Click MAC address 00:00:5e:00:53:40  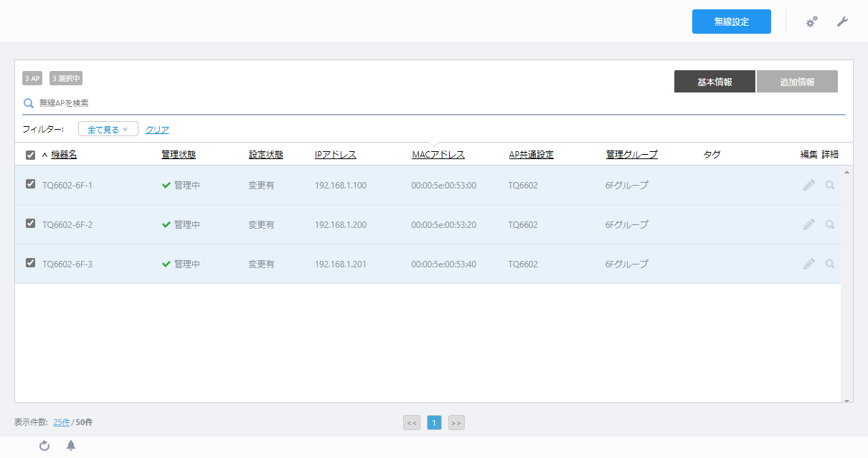pyautogui.click(x=444, y=264)
